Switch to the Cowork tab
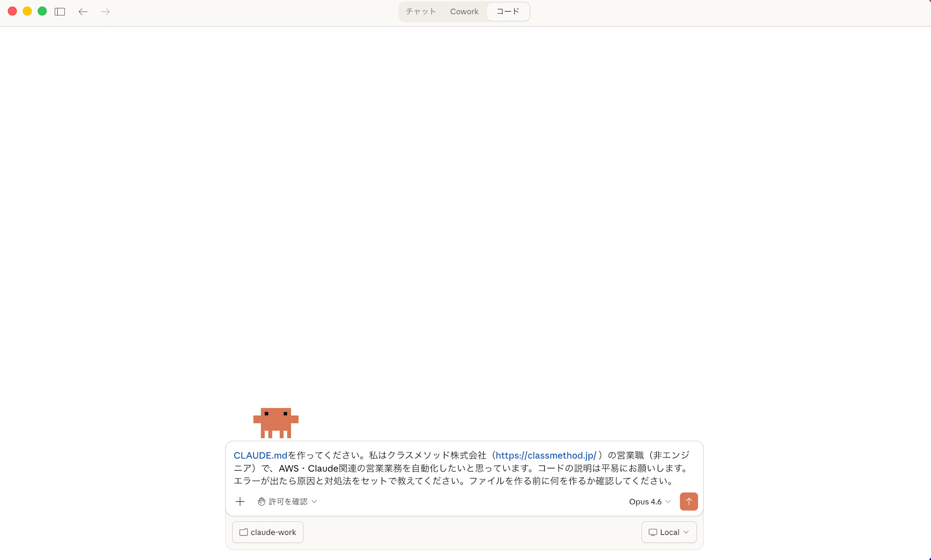Image resolution: width=931 pixels, height=560 pixels. [x=464, y=12]
